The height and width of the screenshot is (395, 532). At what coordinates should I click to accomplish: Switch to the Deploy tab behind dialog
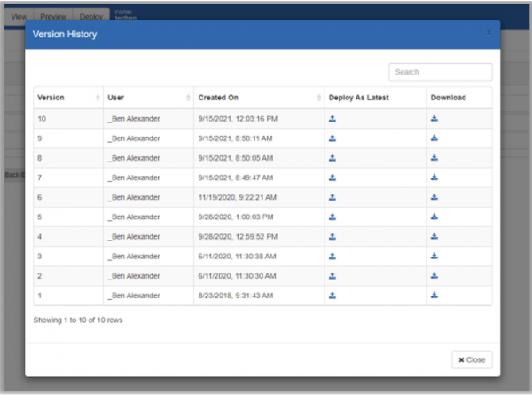pos(91,17)
